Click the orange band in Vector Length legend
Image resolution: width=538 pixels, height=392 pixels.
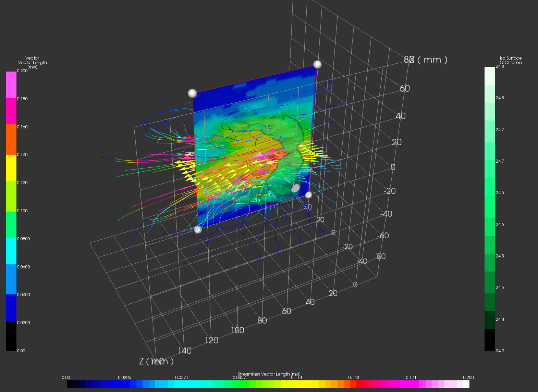(x=11, y=139)
